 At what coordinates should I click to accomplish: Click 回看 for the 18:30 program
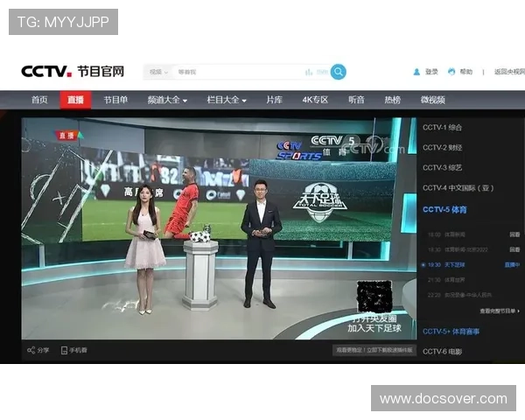[514, 249]
